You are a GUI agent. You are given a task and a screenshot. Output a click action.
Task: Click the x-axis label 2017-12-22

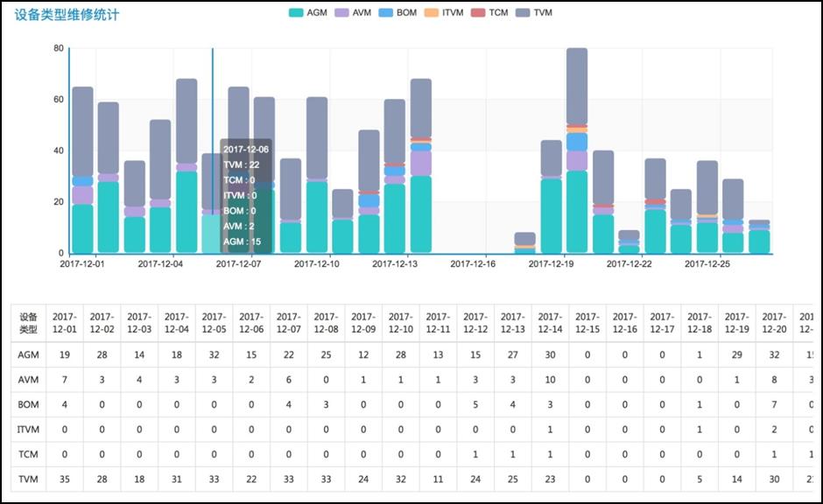click(x=629, y=263)
